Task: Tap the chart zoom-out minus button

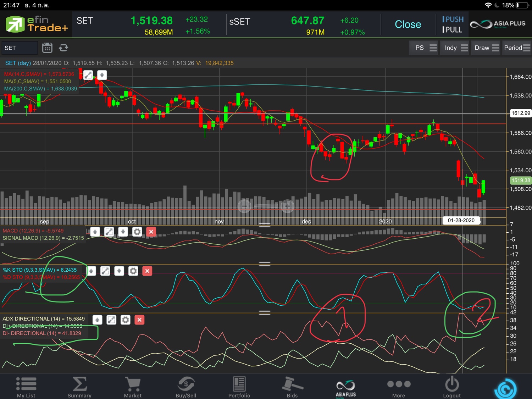Action: 244,206
